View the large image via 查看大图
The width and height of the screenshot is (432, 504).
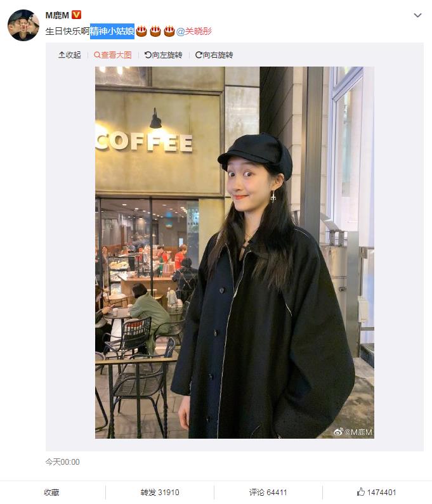tap(112, 55)
